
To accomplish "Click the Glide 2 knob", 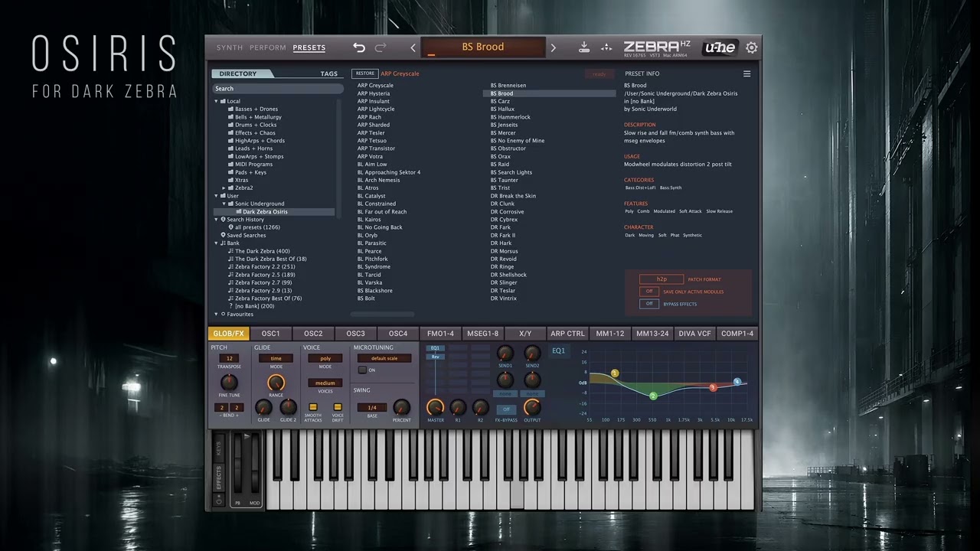I will tap(288, 407).
